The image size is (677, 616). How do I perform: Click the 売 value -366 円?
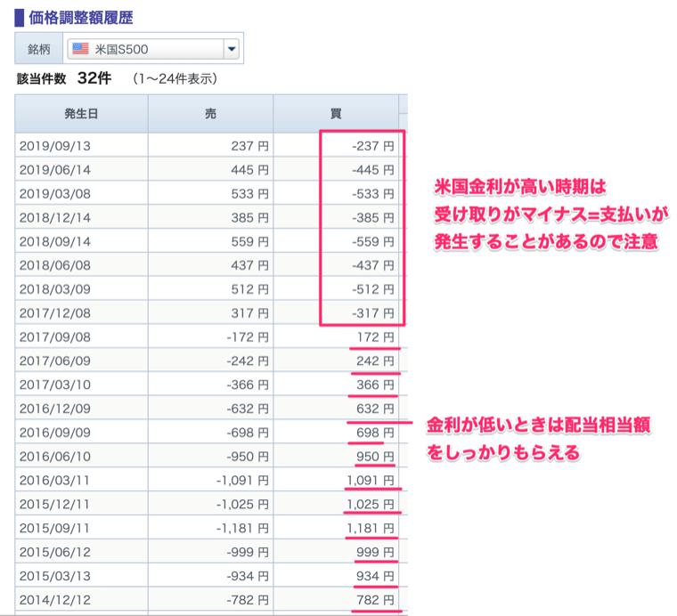[x=248, y=385]
